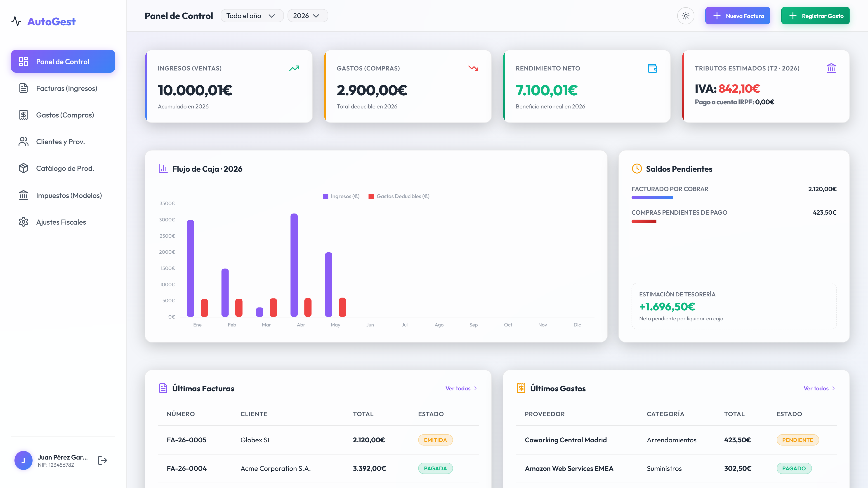The width and height of the screenshot is (868, 488).
Task: Click the Facturado por Cobrar progress bar
Action: pyautogui.click(x=652, y=198)
